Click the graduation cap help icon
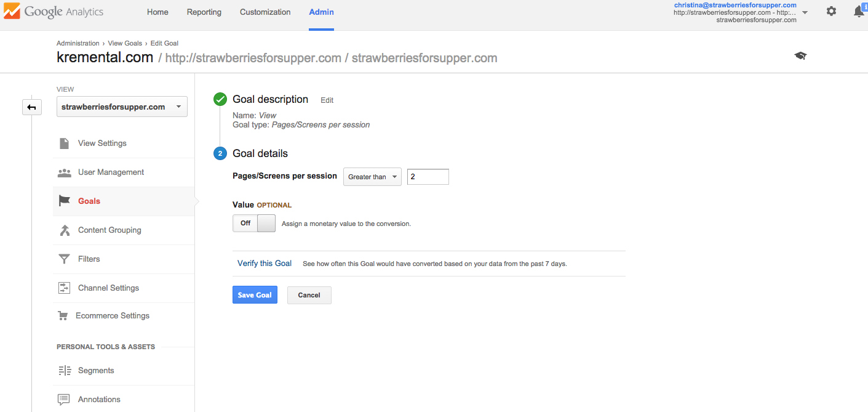This screenshot has height=412, width=868. (800, 56)
